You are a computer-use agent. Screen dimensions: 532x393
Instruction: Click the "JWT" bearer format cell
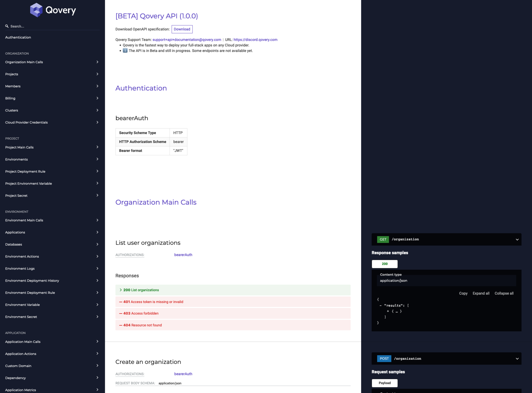pos(178,151)
